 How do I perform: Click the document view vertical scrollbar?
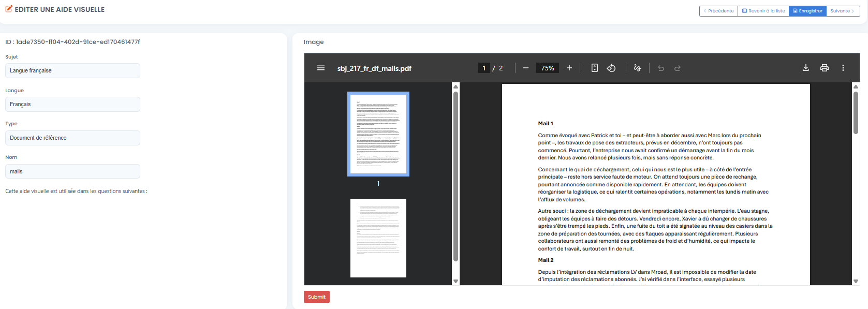point(856,112)
